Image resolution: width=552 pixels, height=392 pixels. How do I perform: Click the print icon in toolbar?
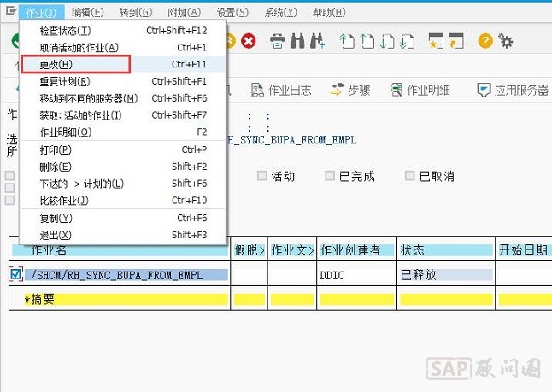click(278, 40)
